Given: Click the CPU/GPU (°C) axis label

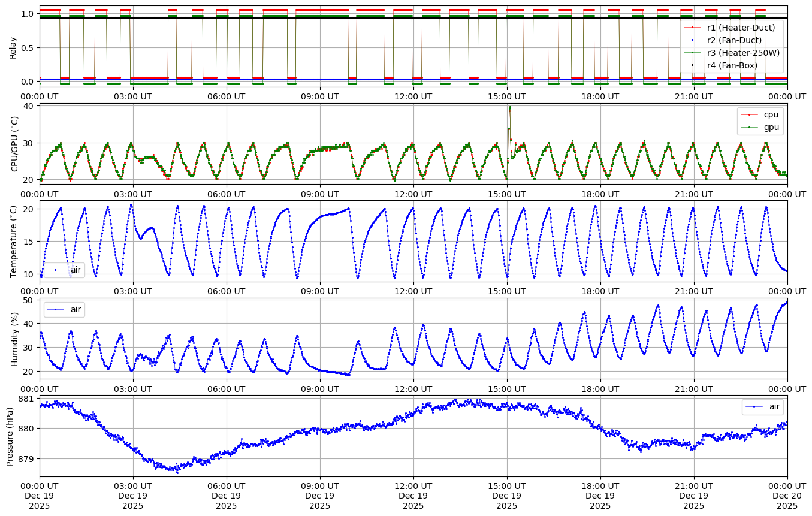Looking at the screenshot, I should pos(15,144).
